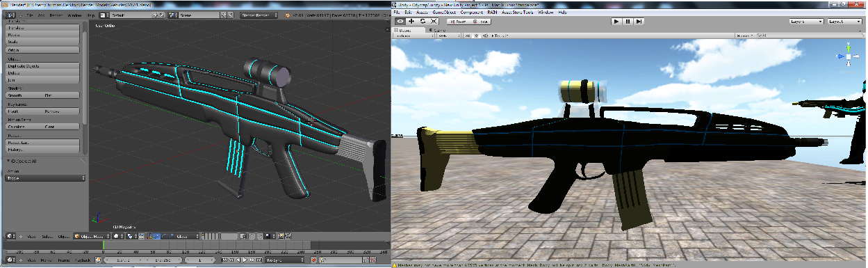Image resolution: width=868 pixels, height=268 pixels.
Task: Open Unity Component menu
Action: [472, 13]
